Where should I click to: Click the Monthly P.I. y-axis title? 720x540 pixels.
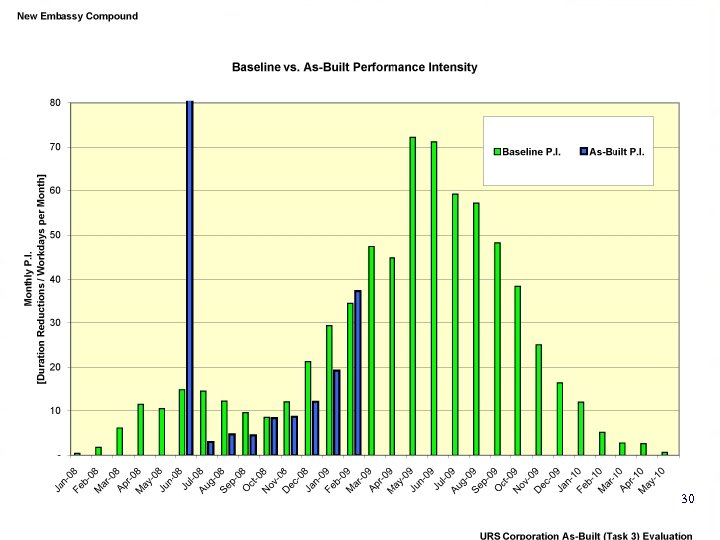pyautogui.click(x=35, y=279)
